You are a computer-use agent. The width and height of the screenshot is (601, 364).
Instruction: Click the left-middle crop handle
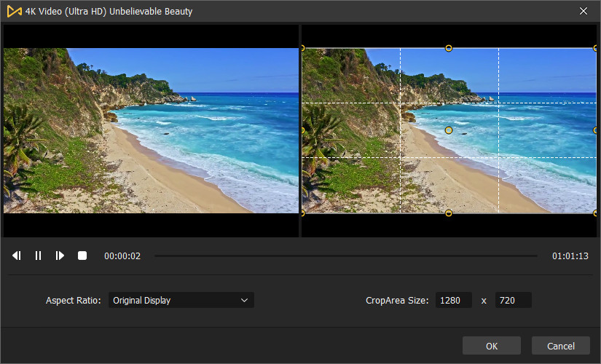302,130
